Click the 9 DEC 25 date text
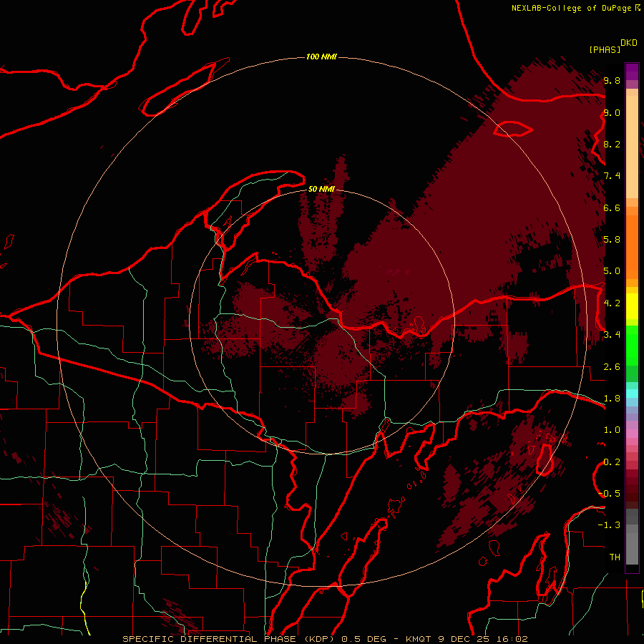This screenshot has height=644, width=644. point(465,639)
